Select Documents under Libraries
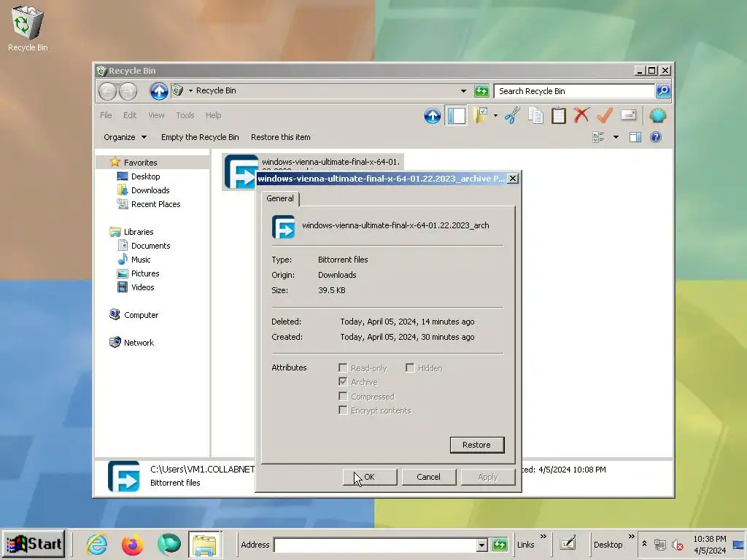747x560 pixels. tap(150, 246)
